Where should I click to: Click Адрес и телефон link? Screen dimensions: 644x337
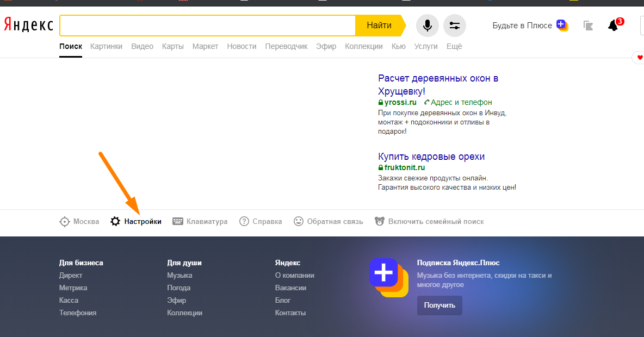(x=461, y=102)
